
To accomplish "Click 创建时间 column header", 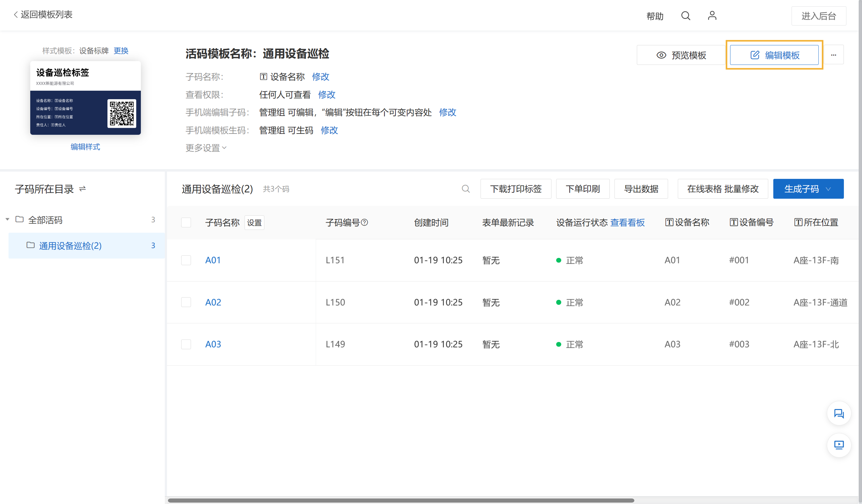I will coord(431,223).
